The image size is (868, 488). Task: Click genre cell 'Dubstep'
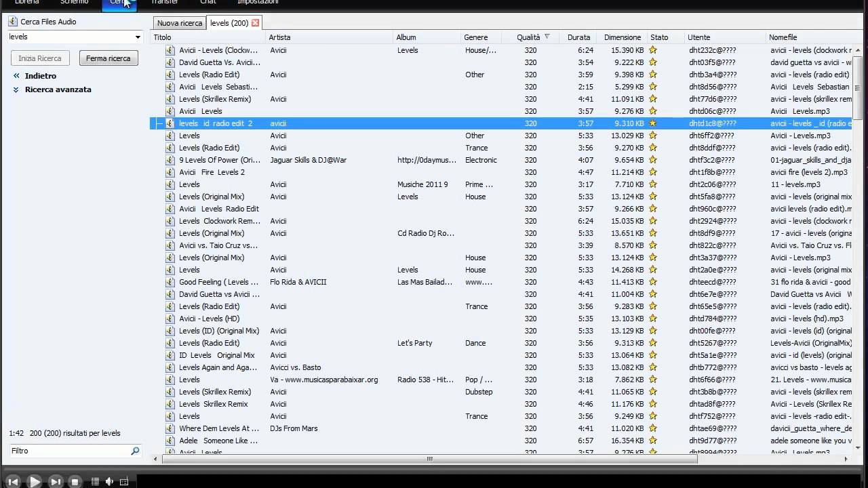pyautogui.click(x=479, y=392)
